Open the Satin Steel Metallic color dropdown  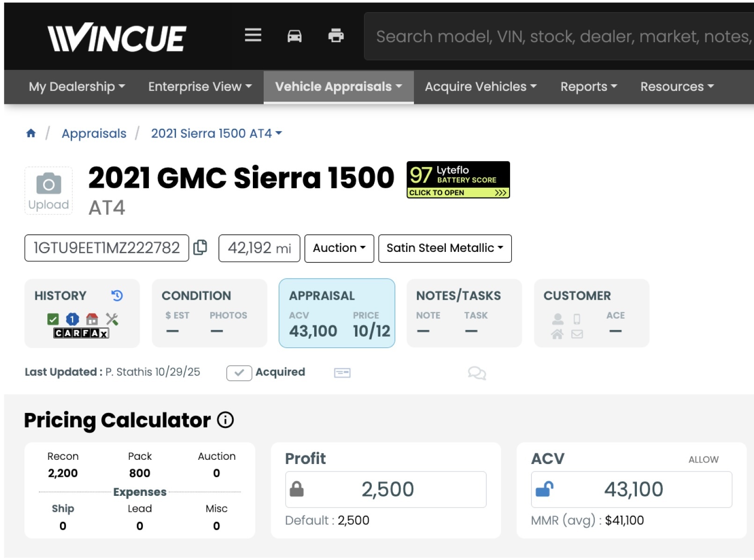[x=444, y=248]
